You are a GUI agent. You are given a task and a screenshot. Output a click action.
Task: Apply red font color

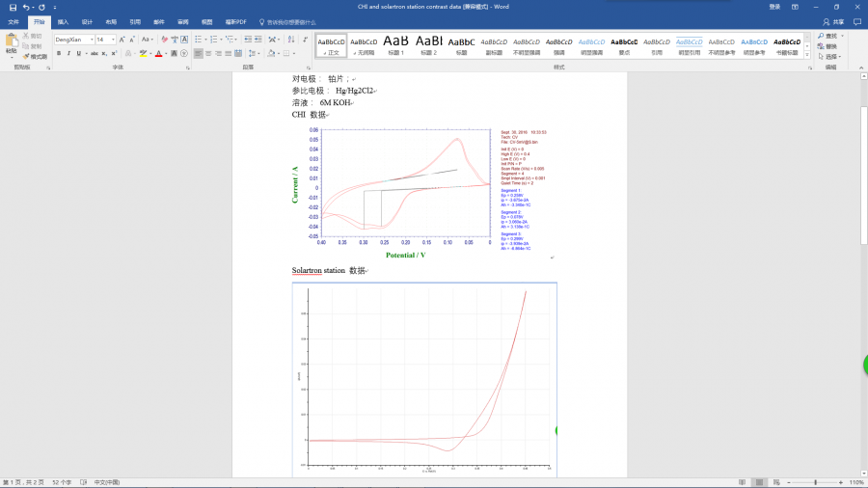[158, 54]
